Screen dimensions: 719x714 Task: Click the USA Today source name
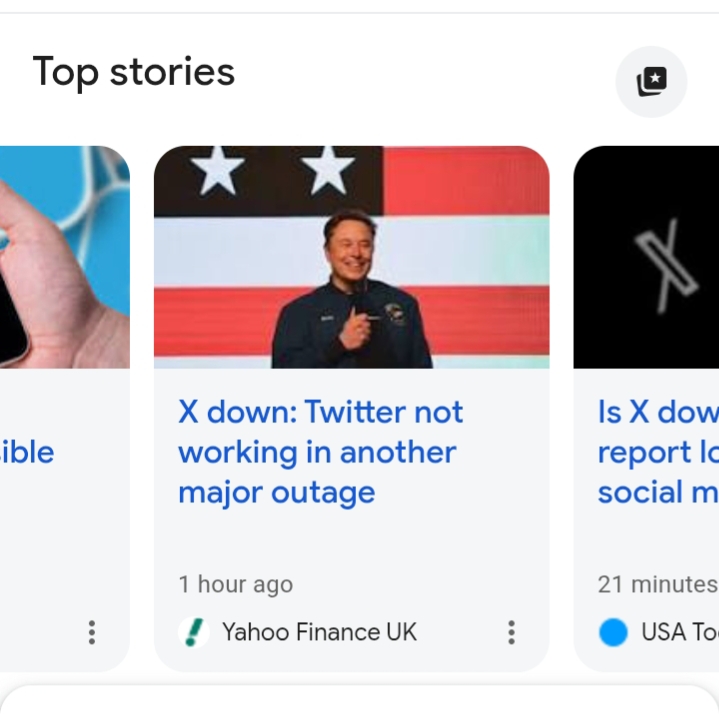[679, 632]
